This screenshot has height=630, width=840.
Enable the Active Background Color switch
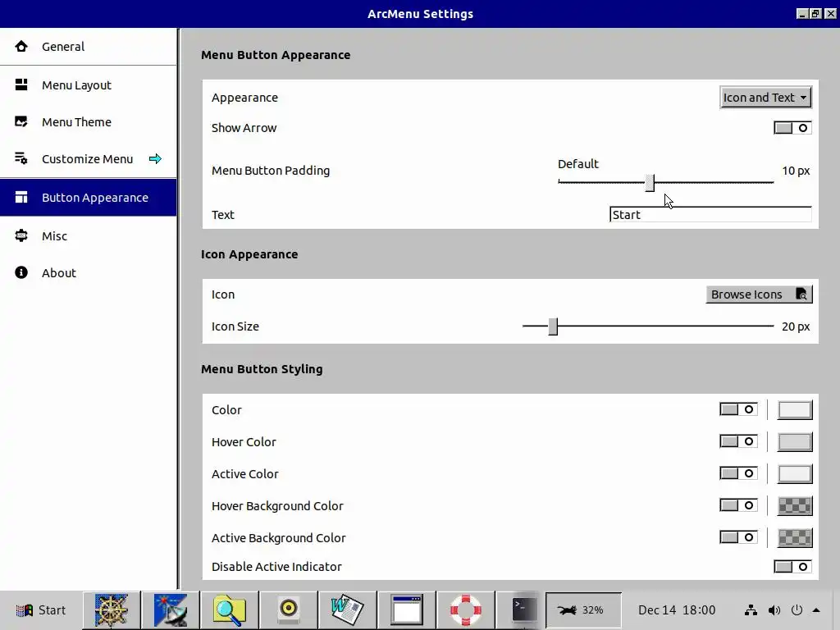pos(739,537)
